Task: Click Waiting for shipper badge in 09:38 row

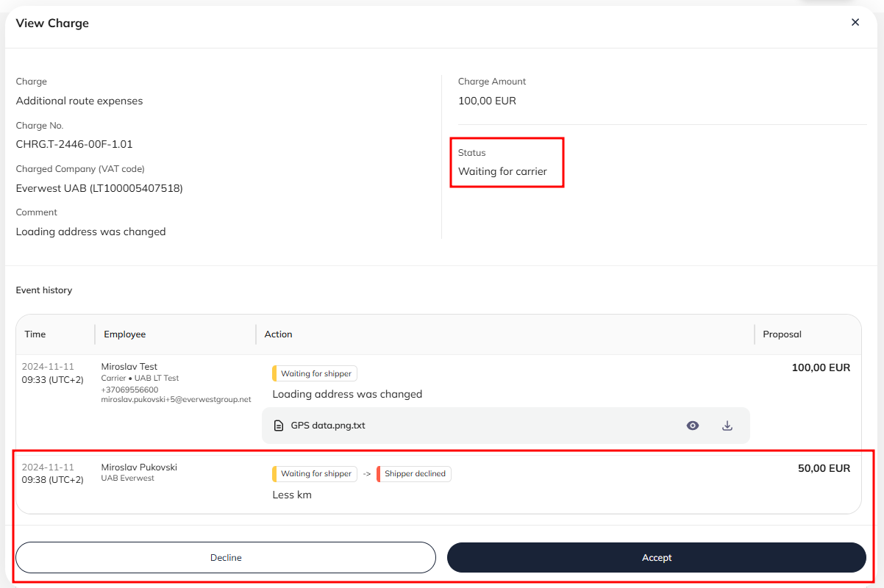Action: (315, 474)
